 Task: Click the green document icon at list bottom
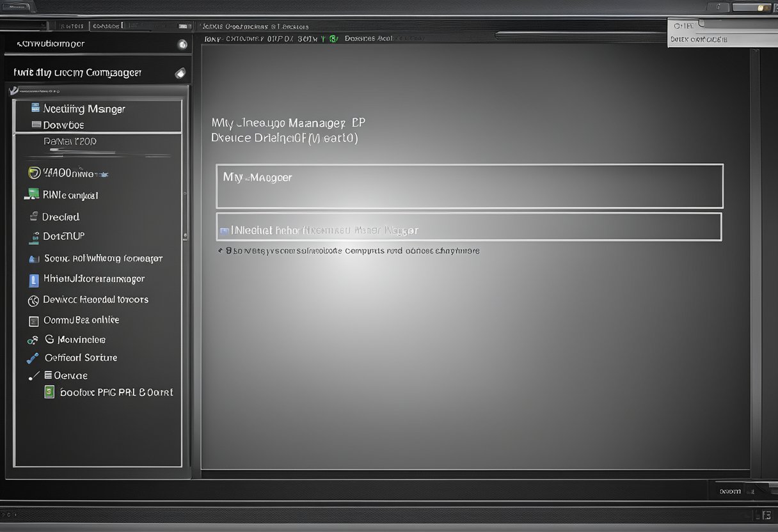point(49,392)
